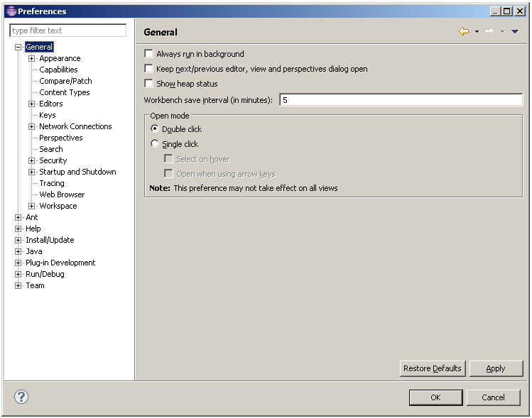Viewport: 532px width, 418px height.
Task: Select the Editors tree item
Action: tap(51, 104)
